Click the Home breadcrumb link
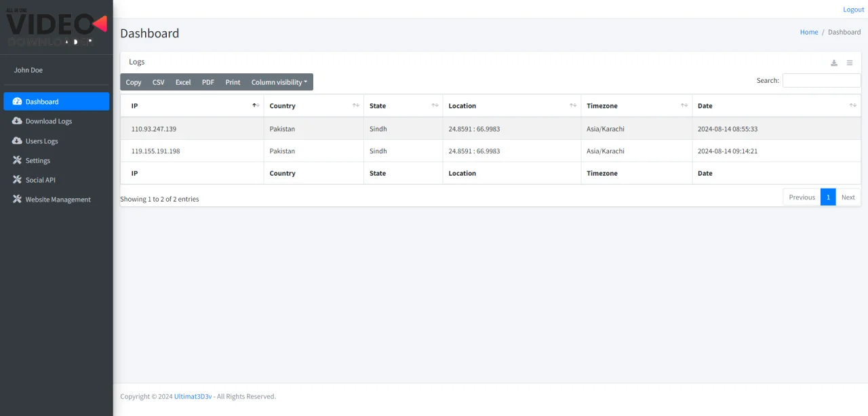Screen dimensions: 868x416 tap(809, 32)
